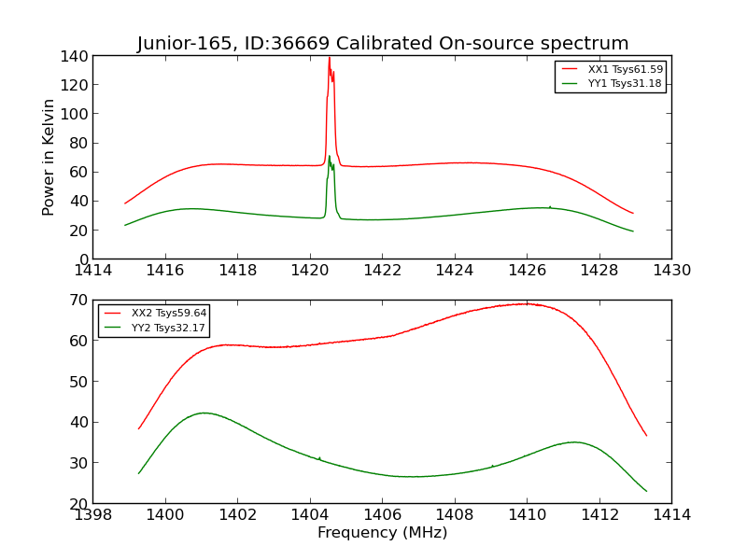The image size is (747, 560).
Task: Click the 'YY2 Tsys32.17' legend entry
Action: point(155,328)
